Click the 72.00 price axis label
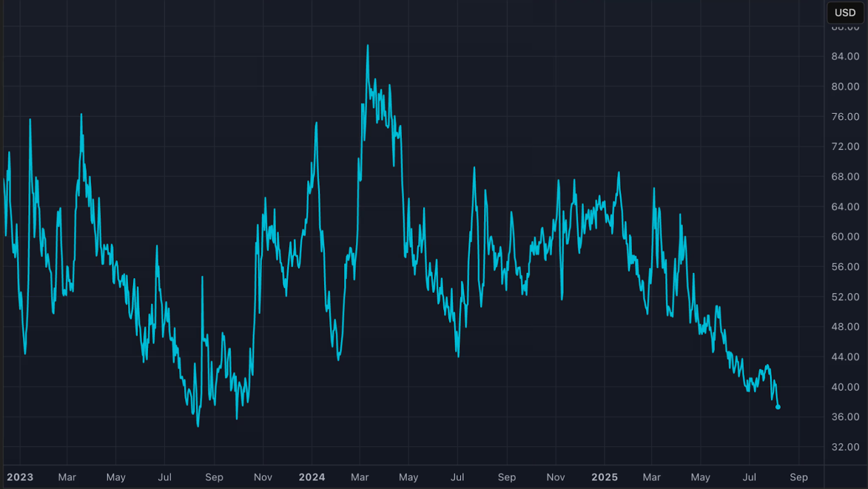868x489 pixels. [x=845, y=146]
